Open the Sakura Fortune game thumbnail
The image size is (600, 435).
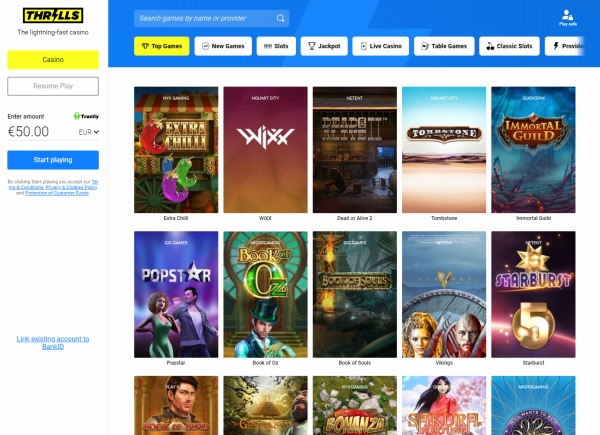pyautogui.click(x=444, y=406)
